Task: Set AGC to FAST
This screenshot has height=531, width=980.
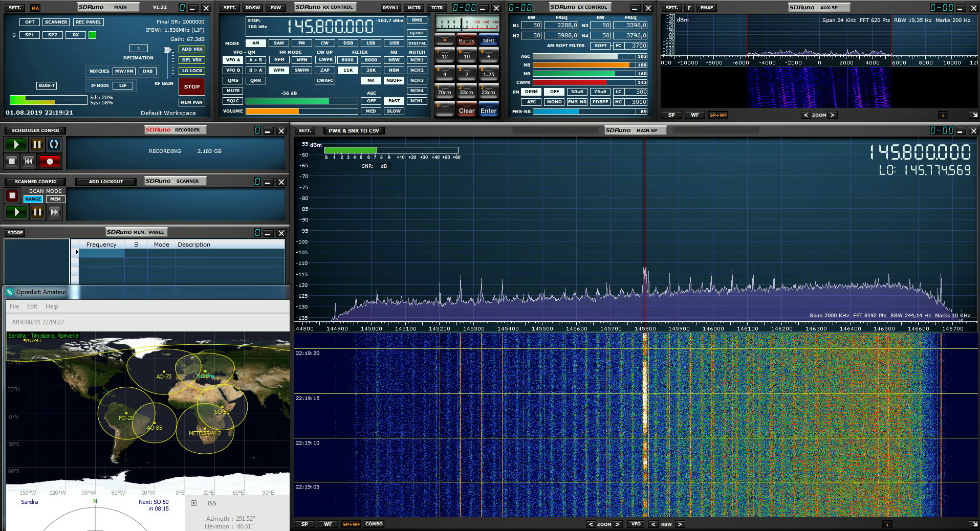Action: [394, 101]
